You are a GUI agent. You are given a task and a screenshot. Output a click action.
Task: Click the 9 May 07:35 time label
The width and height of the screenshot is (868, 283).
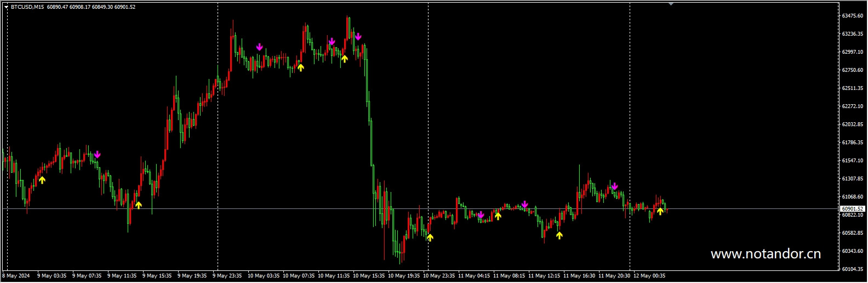87,276
